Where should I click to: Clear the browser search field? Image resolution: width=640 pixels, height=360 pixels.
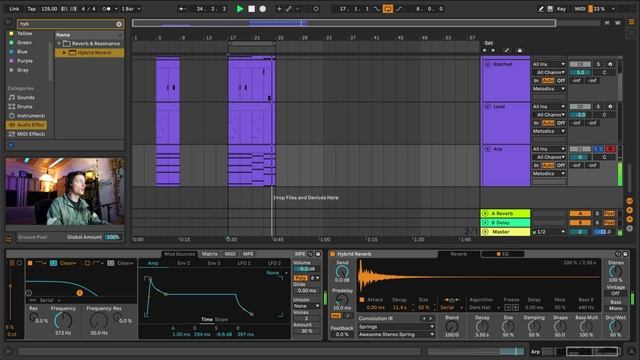(x=119, y=24)
